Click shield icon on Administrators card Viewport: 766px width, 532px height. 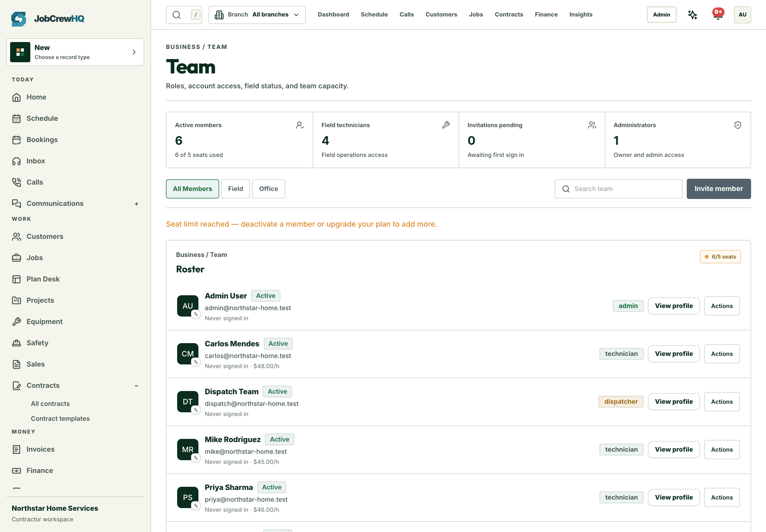click(738, 125)
